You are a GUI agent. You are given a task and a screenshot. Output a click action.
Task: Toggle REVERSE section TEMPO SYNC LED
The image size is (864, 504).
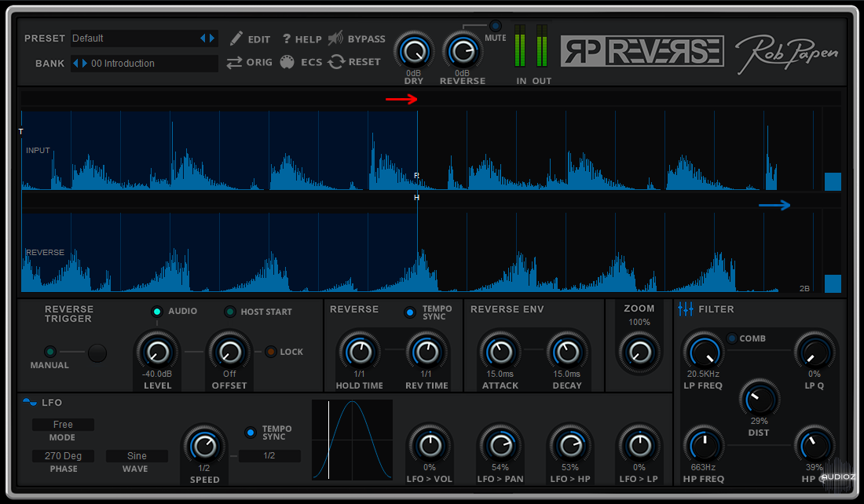tap(410, 312)
